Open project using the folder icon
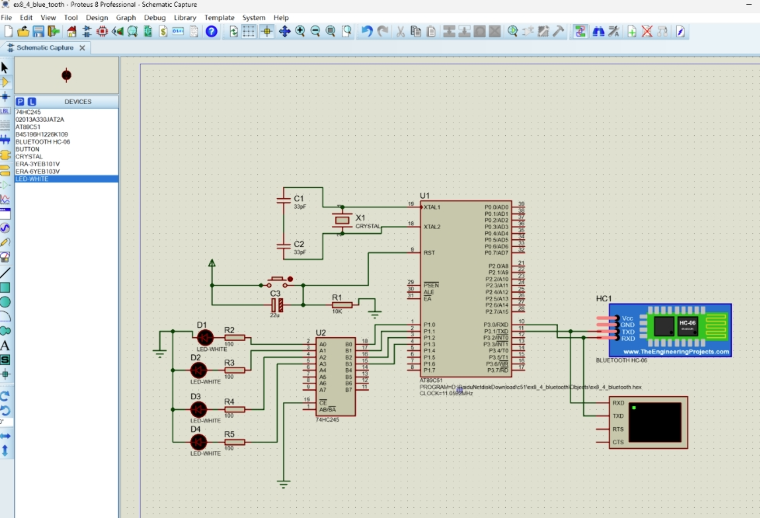Viewport: 760px width, 518px height. (x=23, y=32)
